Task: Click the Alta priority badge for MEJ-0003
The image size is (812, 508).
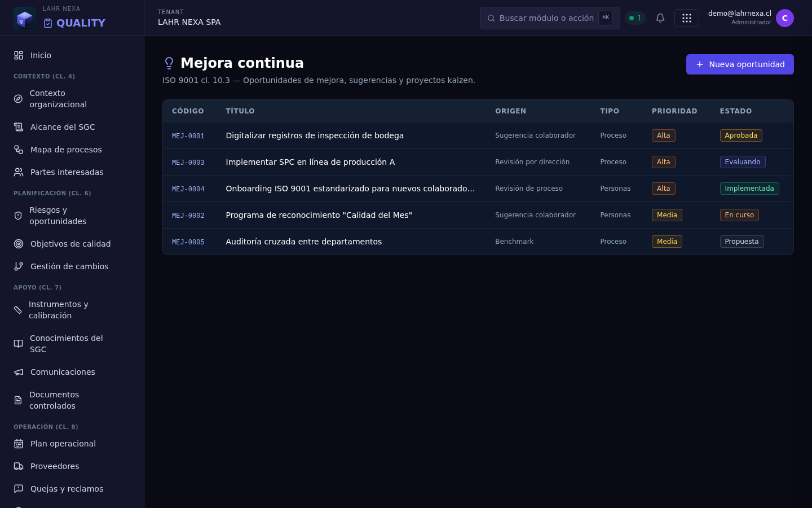Action: coord(664,162)
